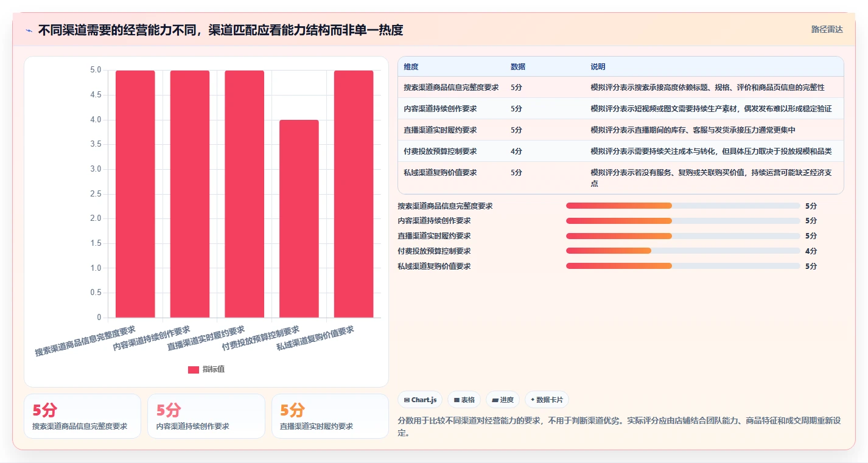Click the 5.0 y-axis tick label
Screen dimensions: 868x463
[96, 70]
